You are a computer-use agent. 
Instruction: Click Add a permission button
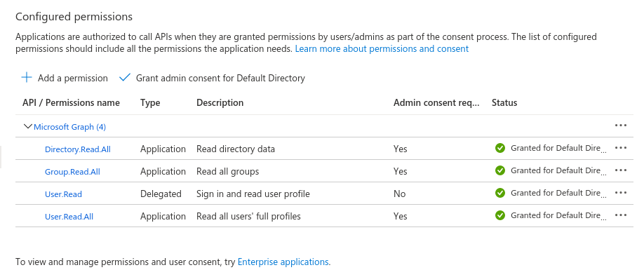point(65,78)
